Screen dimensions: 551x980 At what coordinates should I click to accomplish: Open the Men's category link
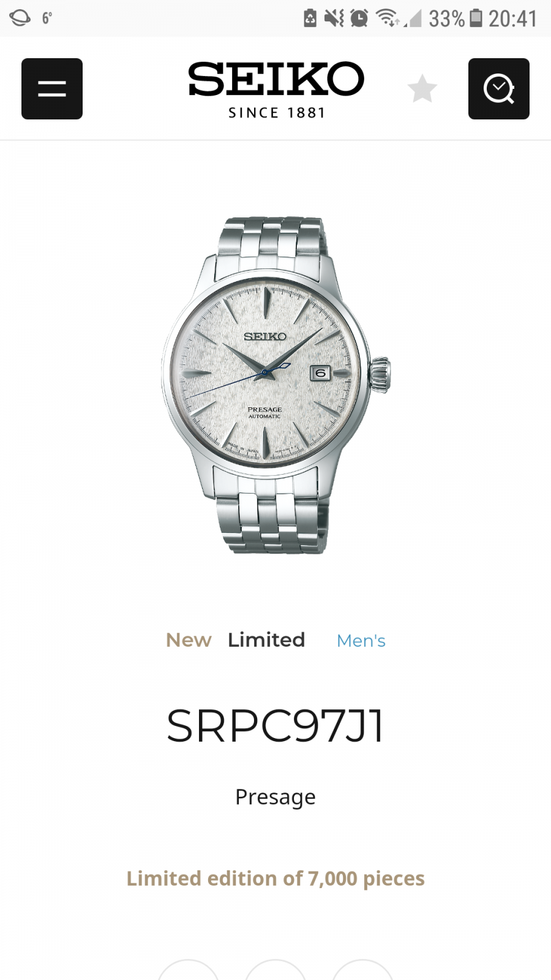pos(361,641)
